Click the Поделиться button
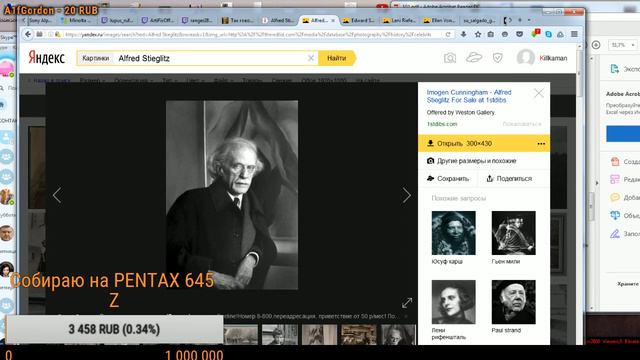 tap(509, 178)
